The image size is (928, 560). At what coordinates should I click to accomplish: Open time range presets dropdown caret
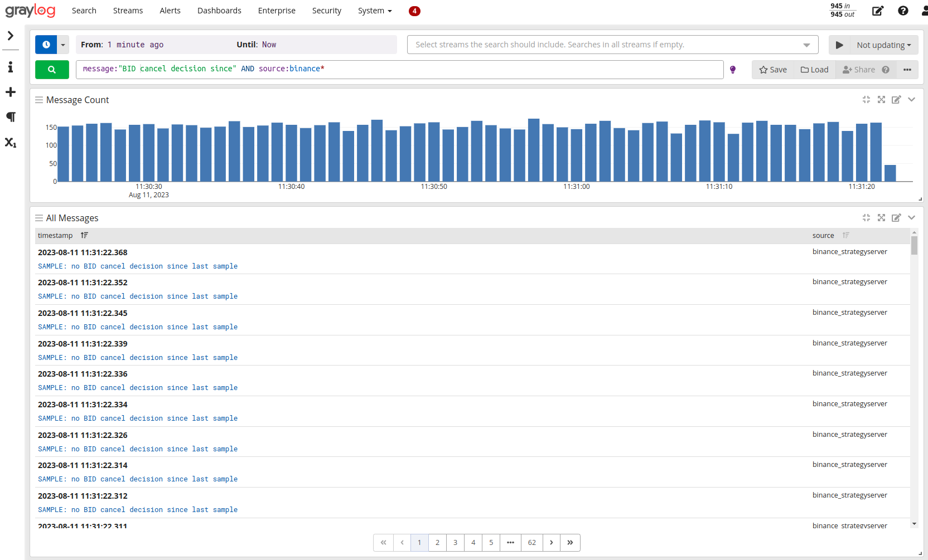(63, 45)
